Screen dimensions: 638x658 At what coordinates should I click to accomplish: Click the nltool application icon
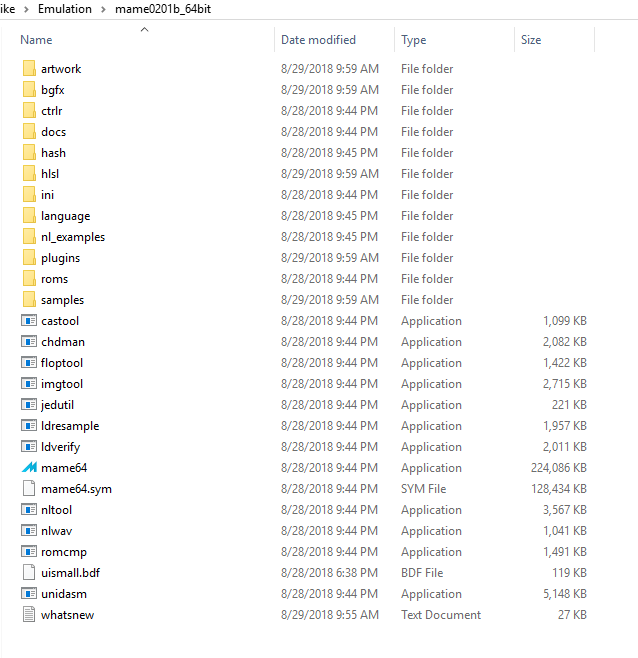(29, 509)
